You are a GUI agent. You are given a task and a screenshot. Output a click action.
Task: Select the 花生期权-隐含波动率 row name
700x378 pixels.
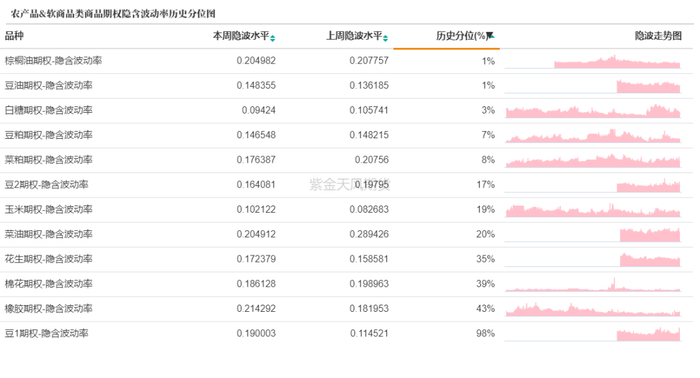(49, 259)
